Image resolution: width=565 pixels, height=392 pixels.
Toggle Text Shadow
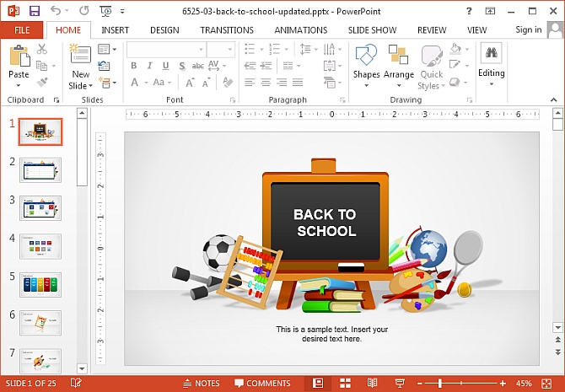(182, 66)
